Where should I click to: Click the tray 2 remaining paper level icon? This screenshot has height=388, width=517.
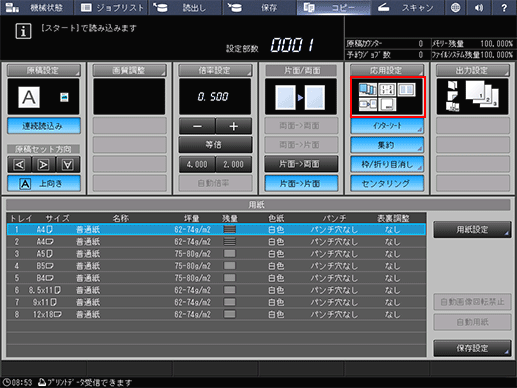[230, 242]
